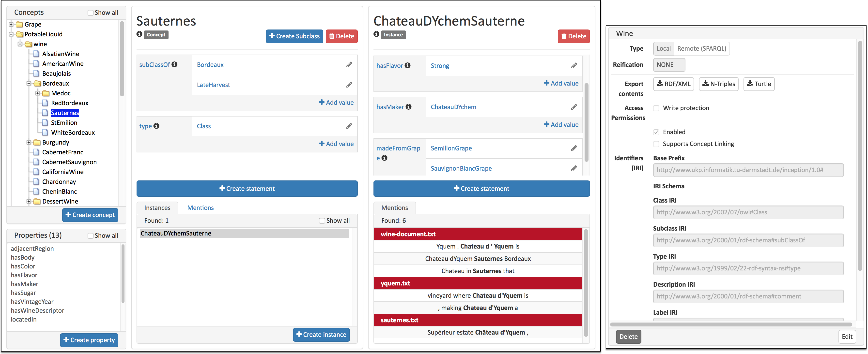Click Create concept button
This screenshot has width=868, height=354.
click(90, 215)
